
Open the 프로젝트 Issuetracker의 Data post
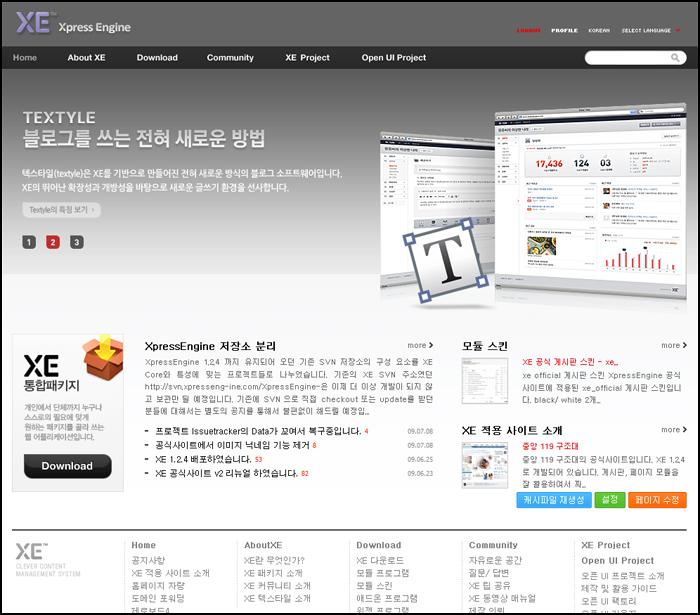pyautogui.click(x=258, y=431)
